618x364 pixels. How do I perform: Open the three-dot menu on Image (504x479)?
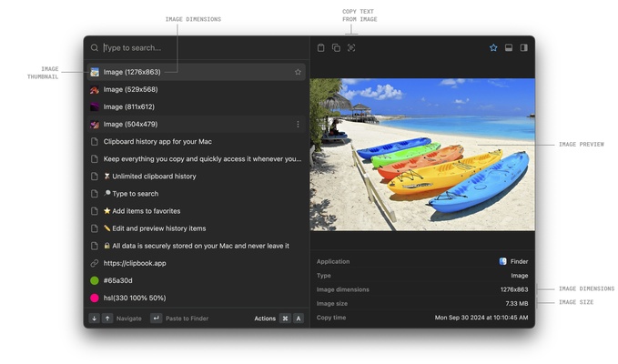(298, 124)
